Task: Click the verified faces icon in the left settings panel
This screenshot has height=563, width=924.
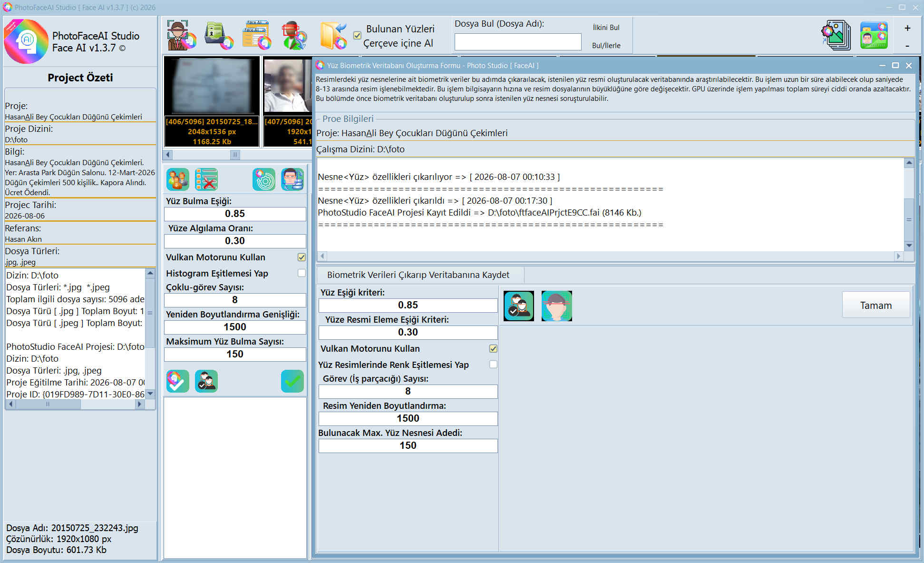Action: pos(206,381)
